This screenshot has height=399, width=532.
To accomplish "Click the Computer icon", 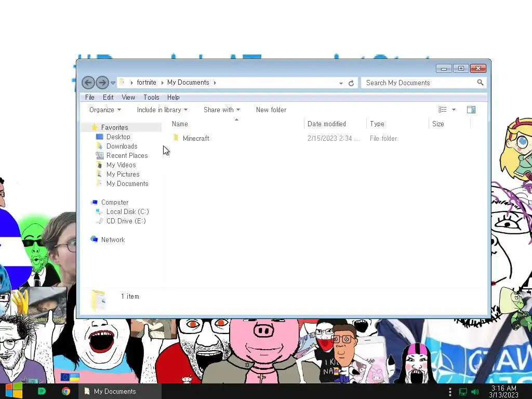I will [95, 202].
